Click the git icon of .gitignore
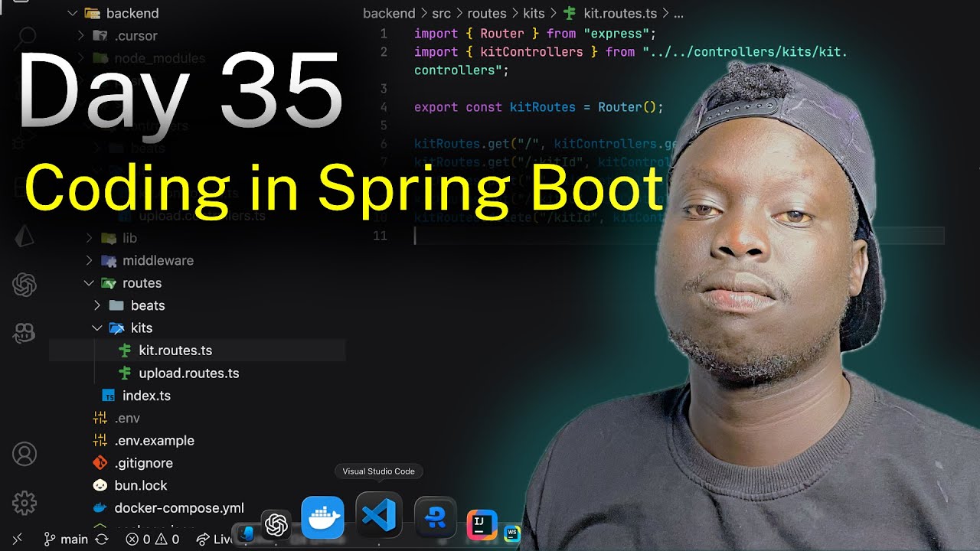Screen dimensions: 980x551 (100, 463)
